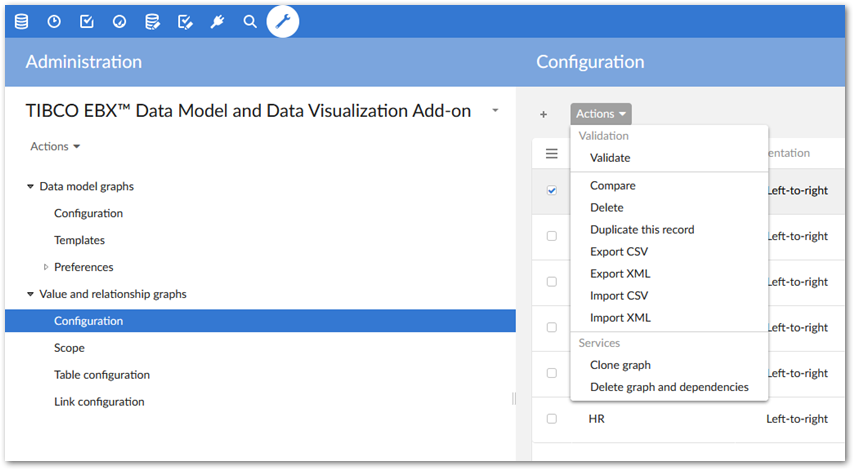Open the left panel Actions button

pos(55,146)
